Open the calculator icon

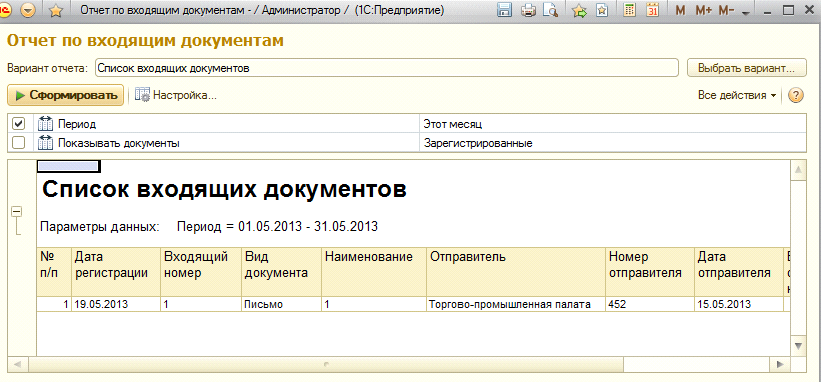(x=629, y=10)
